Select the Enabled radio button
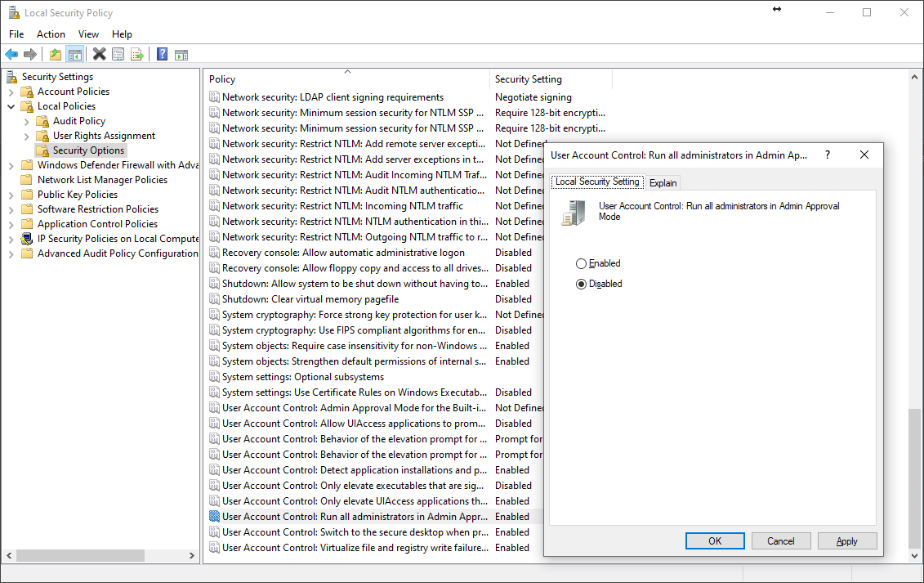924x583 pixels. 582,264
